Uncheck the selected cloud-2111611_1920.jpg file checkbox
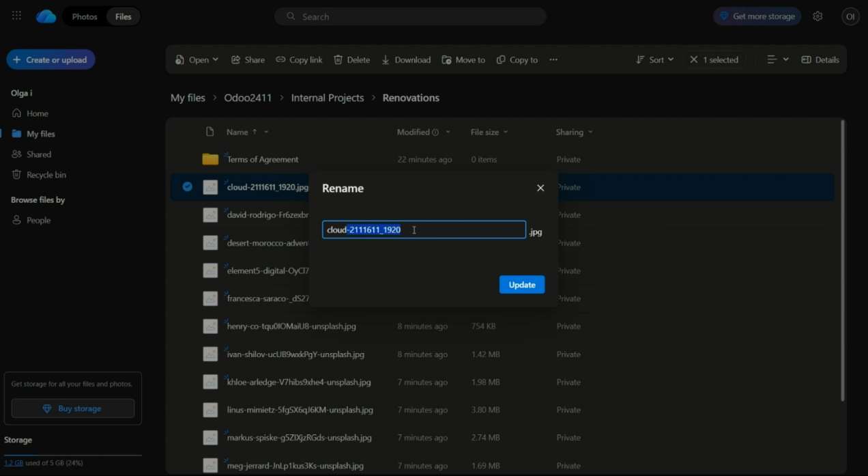This screenshot has width=868, height=476. point(188,187)
